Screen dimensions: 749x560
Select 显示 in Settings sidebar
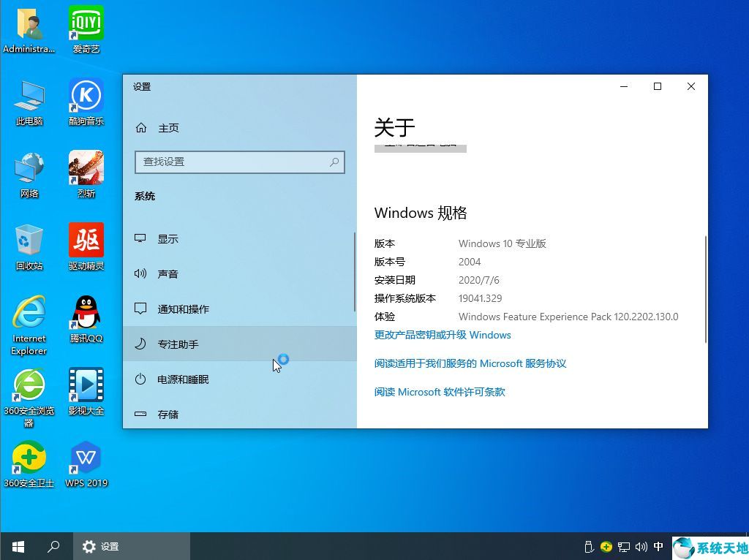coord(239,238)
